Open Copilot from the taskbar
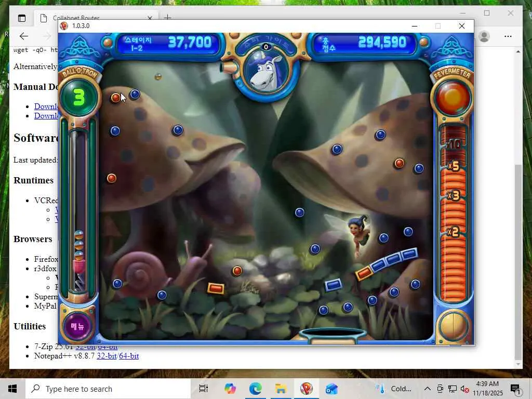Viewport: 532px width, 399px height. (230, 389)
